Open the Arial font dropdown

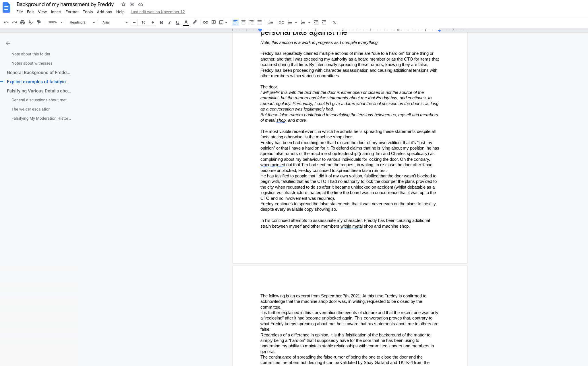[x=115, y=22]
